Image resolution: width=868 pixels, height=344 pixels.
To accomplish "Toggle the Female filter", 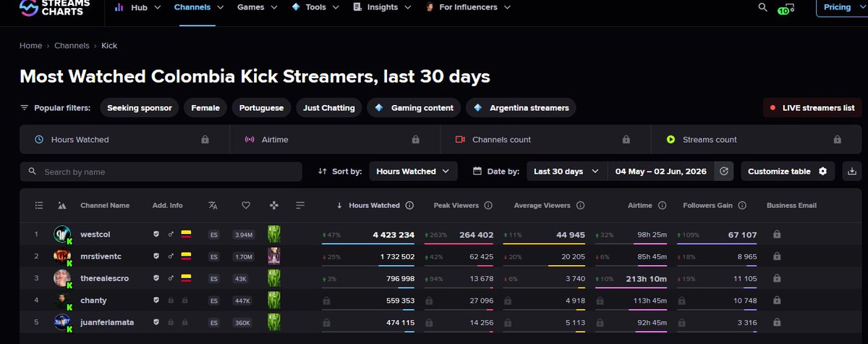I will (x=205, y=108).
